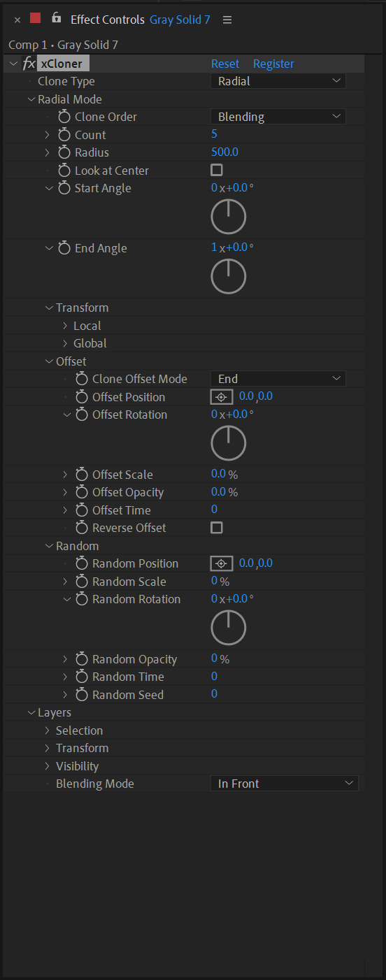
Task: Click the Offset Time stopwatch
Action: pyautogui.click(x=82, y=510)
